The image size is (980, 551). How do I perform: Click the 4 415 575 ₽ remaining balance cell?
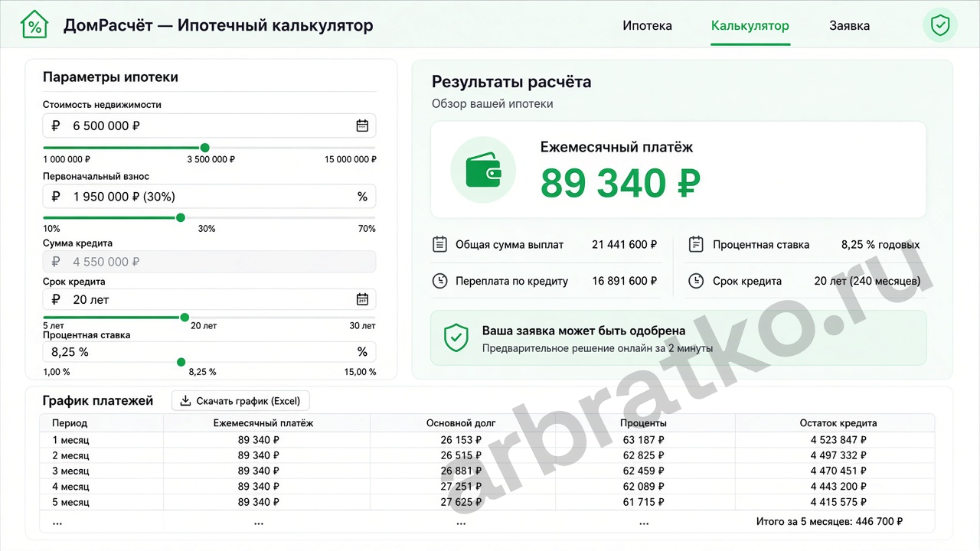(838, 502)
